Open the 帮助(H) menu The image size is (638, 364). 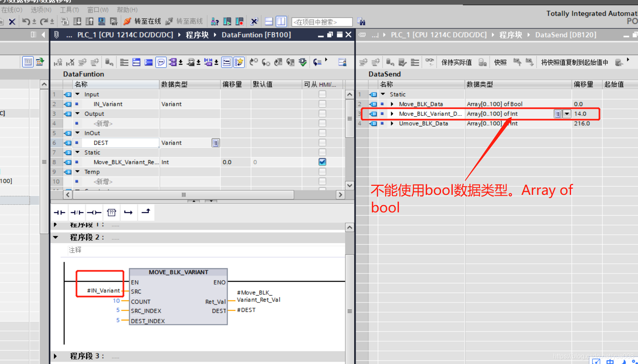pyautogui.click(x=127, y=9)
